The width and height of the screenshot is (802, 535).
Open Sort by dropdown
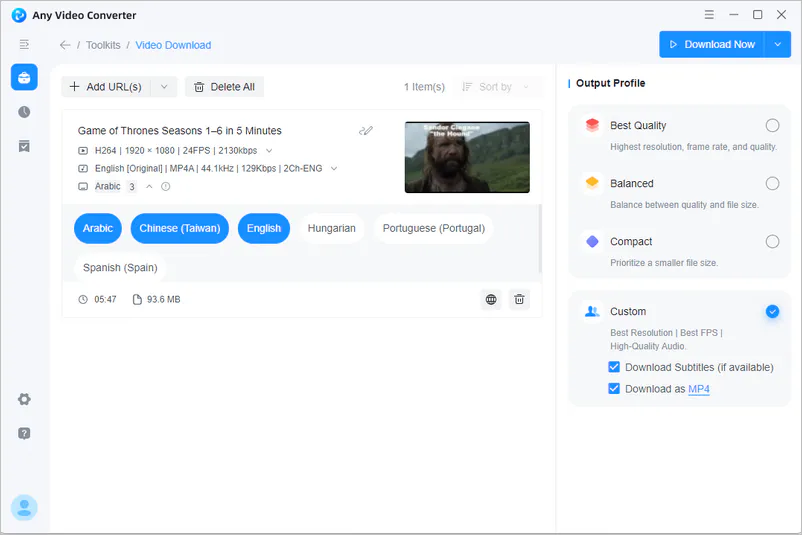point(495,87)
